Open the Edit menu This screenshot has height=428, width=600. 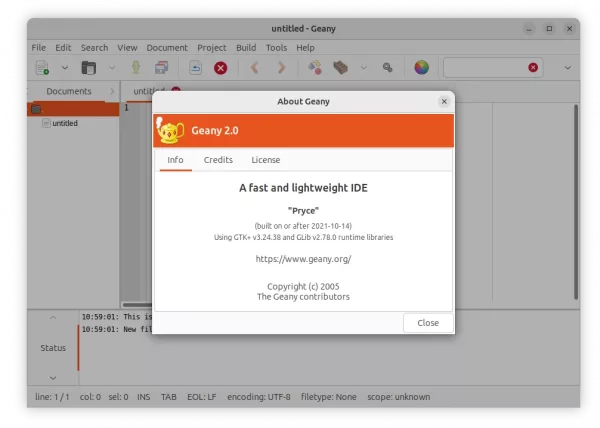click(63, 48)
